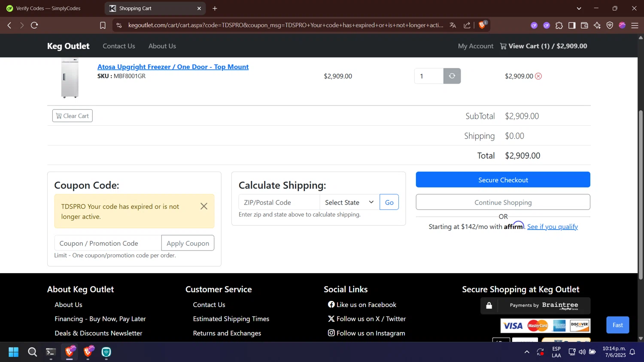The height and width of the screenshot is (362, 644).
Task: Click the Braintree payments badge
Action: pos(535,305)
